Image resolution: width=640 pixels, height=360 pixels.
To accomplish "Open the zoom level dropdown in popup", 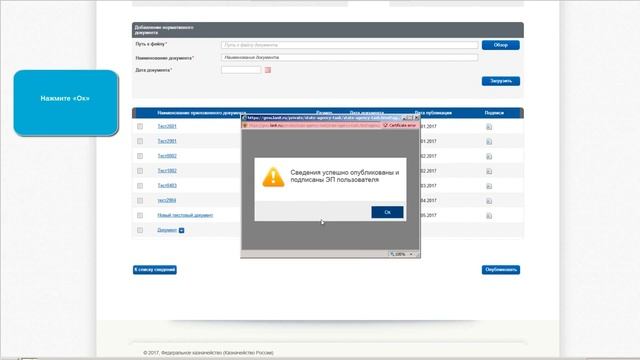I will click(411, 254).
